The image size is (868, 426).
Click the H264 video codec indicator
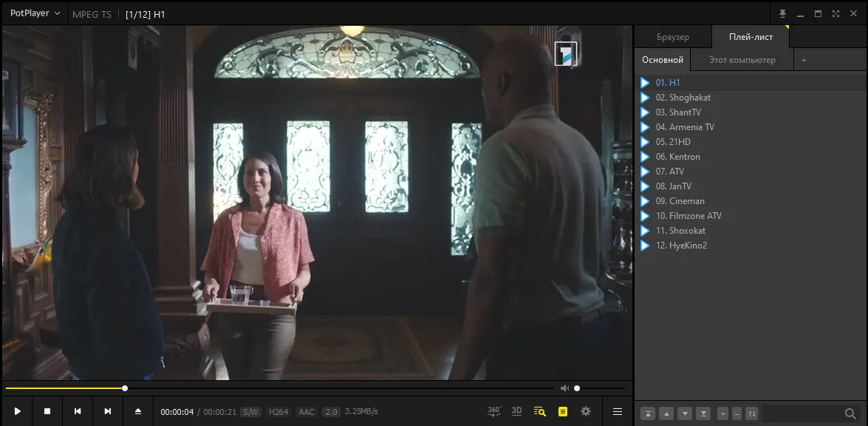pyautogui.click(x=278, y=412)
